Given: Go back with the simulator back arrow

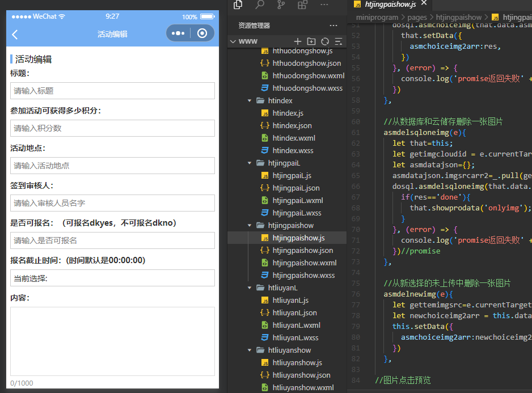Looking at the screenshot, I should 15,34.
